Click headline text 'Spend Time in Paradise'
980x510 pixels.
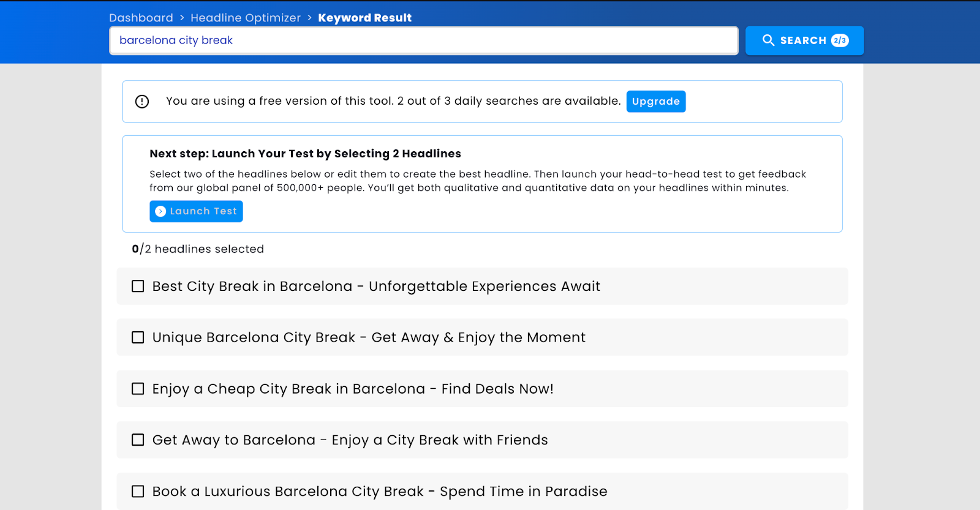[524, 492]
